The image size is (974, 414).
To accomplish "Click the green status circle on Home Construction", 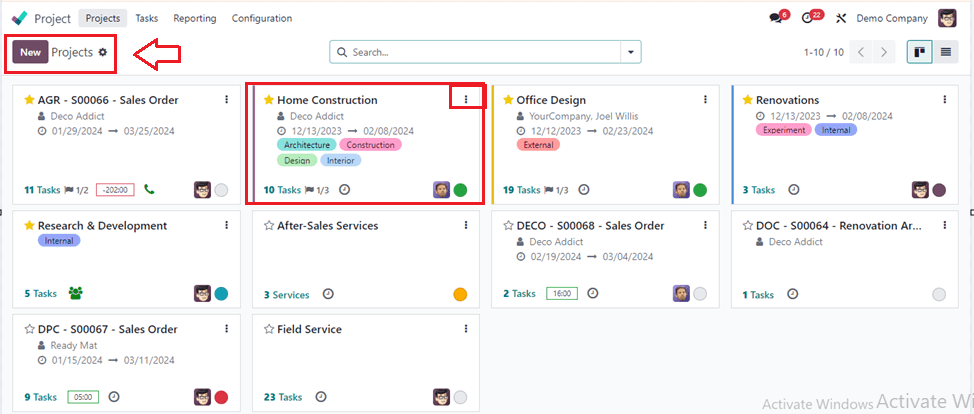I will pos(460,190).
